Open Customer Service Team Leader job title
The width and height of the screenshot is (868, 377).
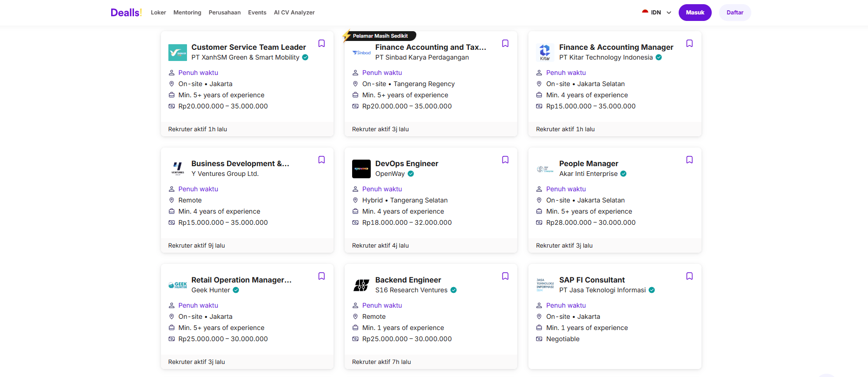point(249,47)
